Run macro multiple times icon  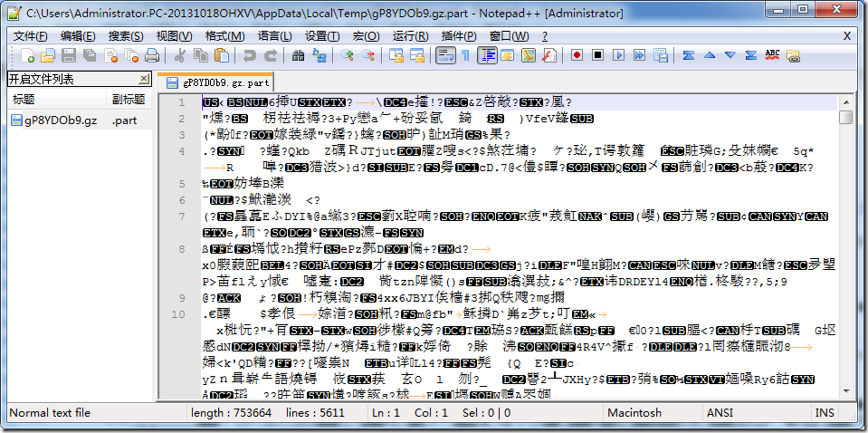(x=640, y=55)
